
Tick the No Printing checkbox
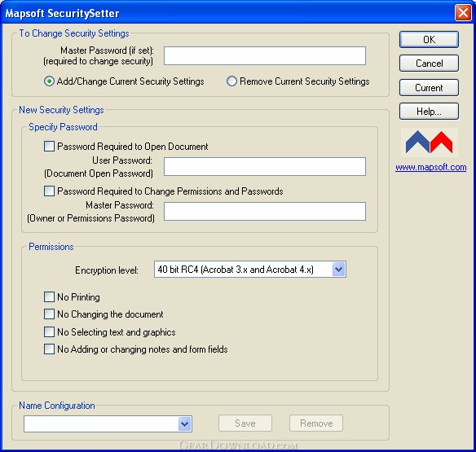coord(49,297)
